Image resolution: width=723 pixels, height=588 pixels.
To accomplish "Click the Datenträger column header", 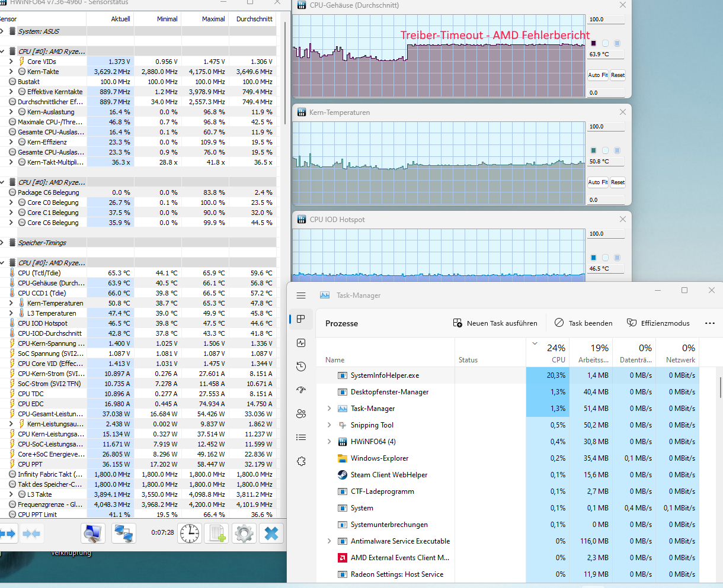I will 634,352.
